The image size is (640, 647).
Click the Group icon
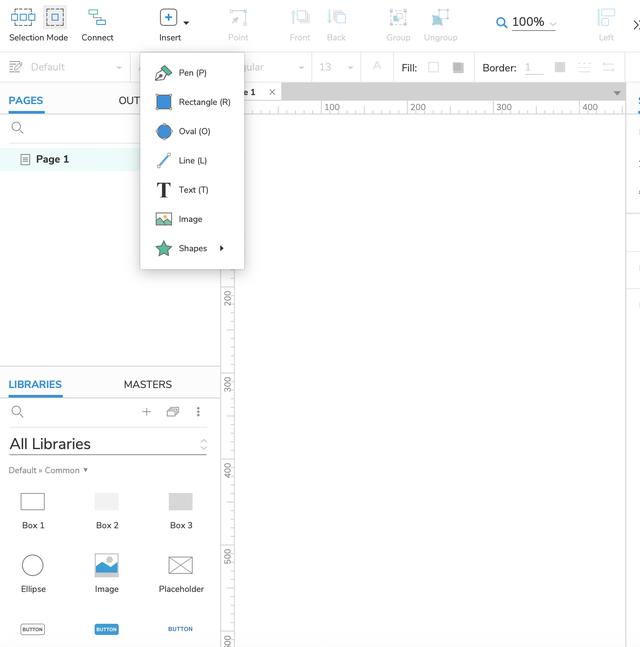[398, 17]
